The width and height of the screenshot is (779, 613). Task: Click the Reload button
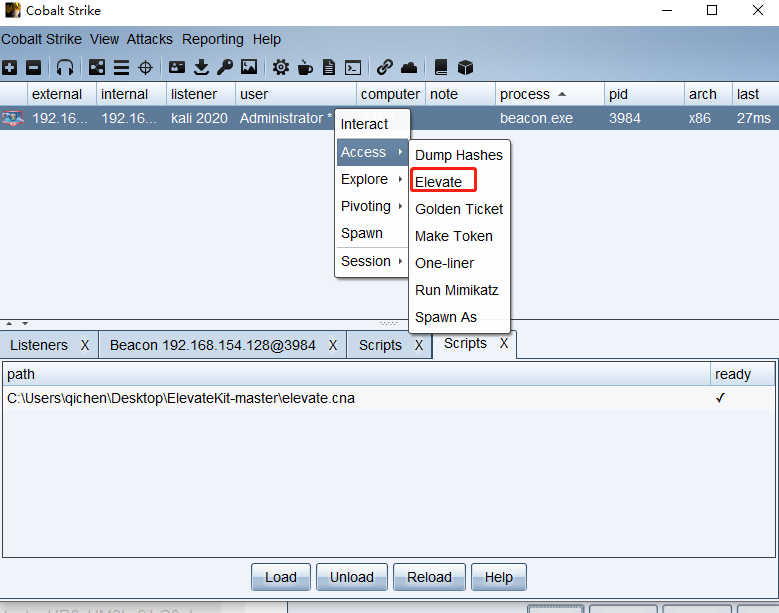[x=429, y=577]
